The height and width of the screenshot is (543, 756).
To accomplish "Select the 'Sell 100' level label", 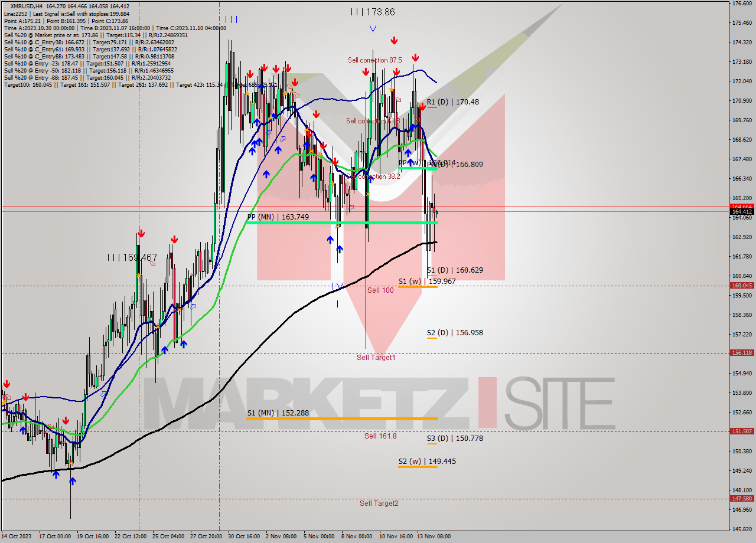I will point(380,290).
